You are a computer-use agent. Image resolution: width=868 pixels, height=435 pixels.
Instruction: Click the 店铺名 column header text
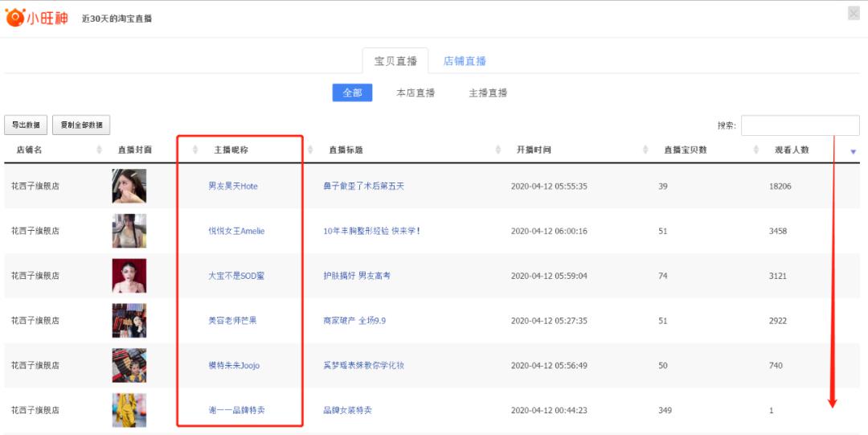coord(30,150)
